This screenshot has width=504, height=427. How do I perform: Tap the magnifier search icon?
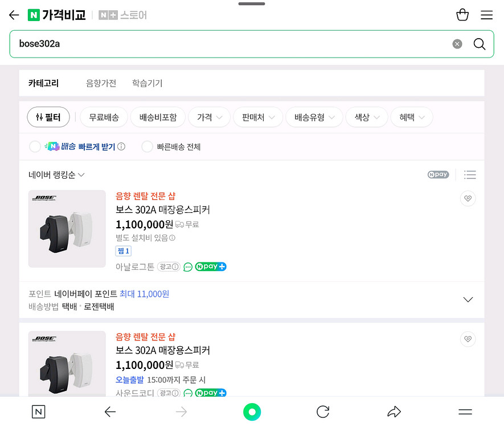[480, 44]
